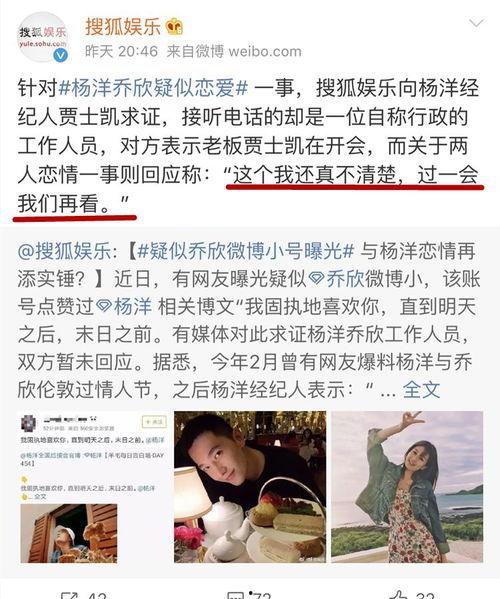This screenshot has height=599, width=500.
Task: Open the 杨洋 super-topic link
Action: pos(133,307)
